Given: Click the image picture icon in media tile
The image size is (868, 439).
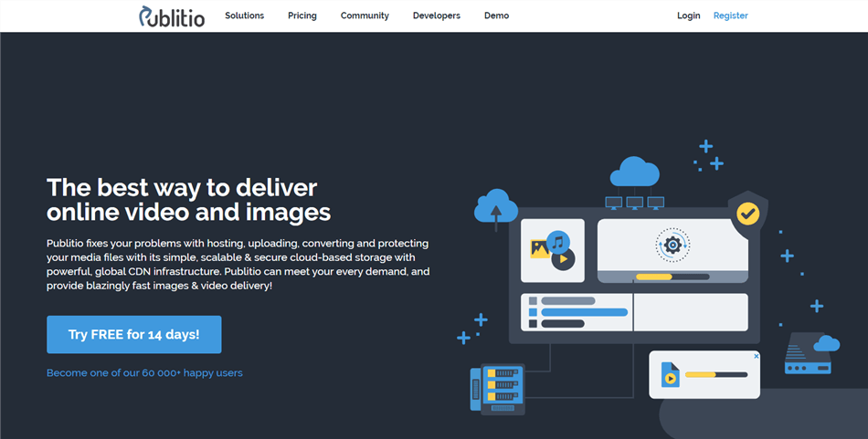Looking at the screenshot, I should tap(539, 249).
